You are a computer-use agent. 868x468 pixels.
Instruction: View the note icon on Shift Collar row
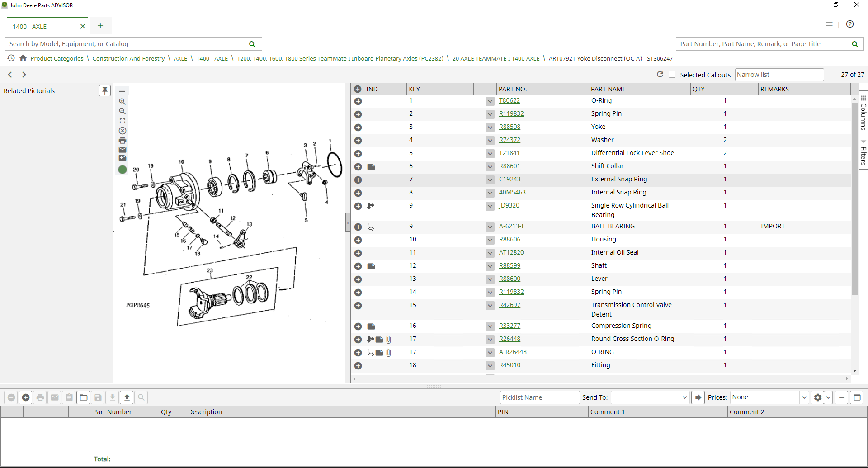tap(371, 167)
